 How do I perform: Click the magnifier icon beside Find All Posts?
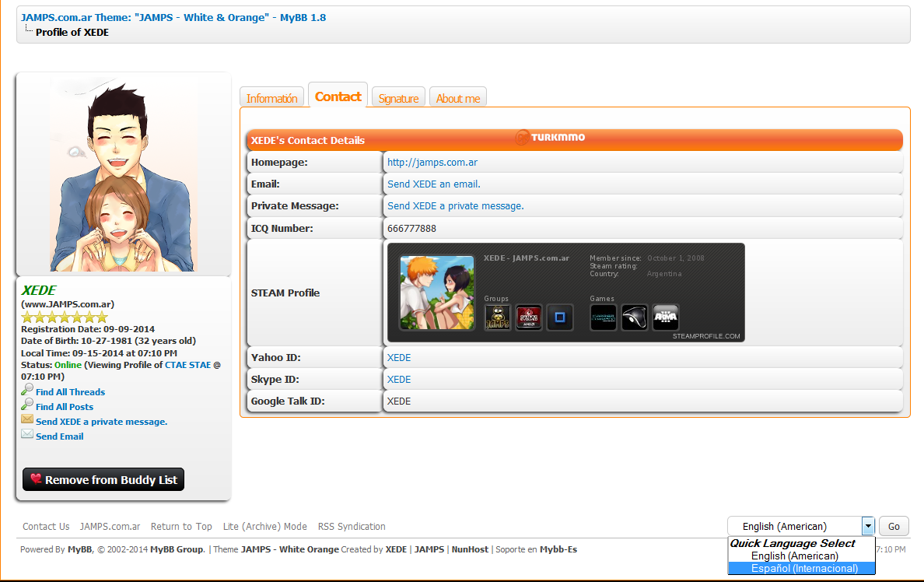tap(27, 405)
